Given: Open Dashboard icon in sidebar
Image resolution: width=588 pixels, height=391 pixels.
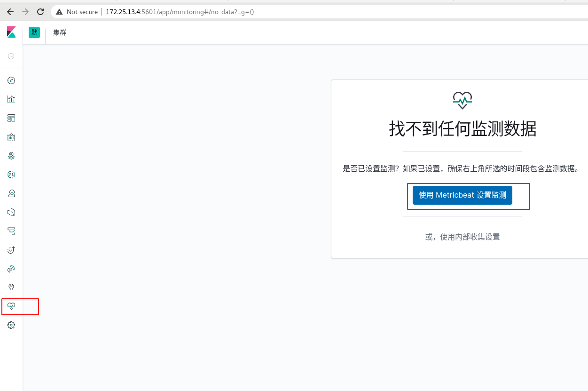Looking at the screenshot, I should point(11,118).
